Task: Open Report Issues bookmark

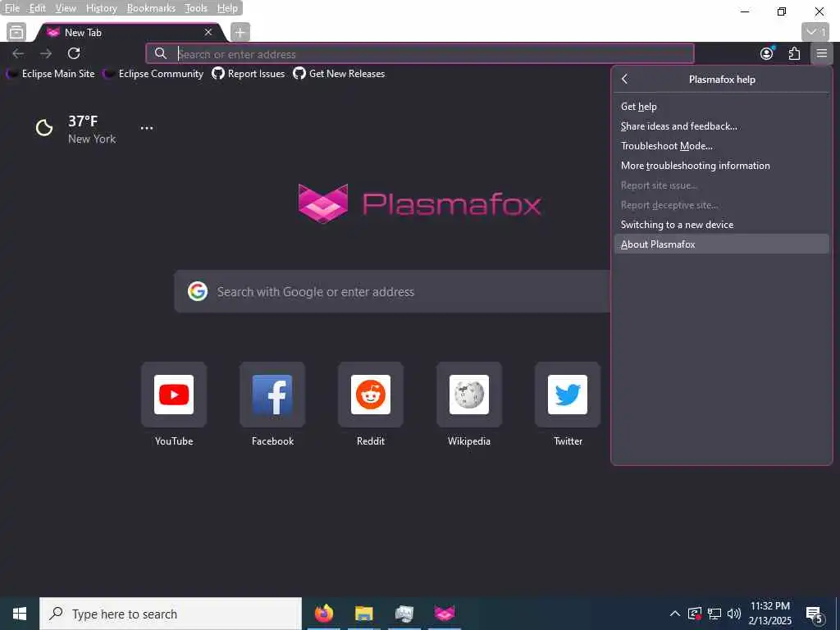Action: 248,73
